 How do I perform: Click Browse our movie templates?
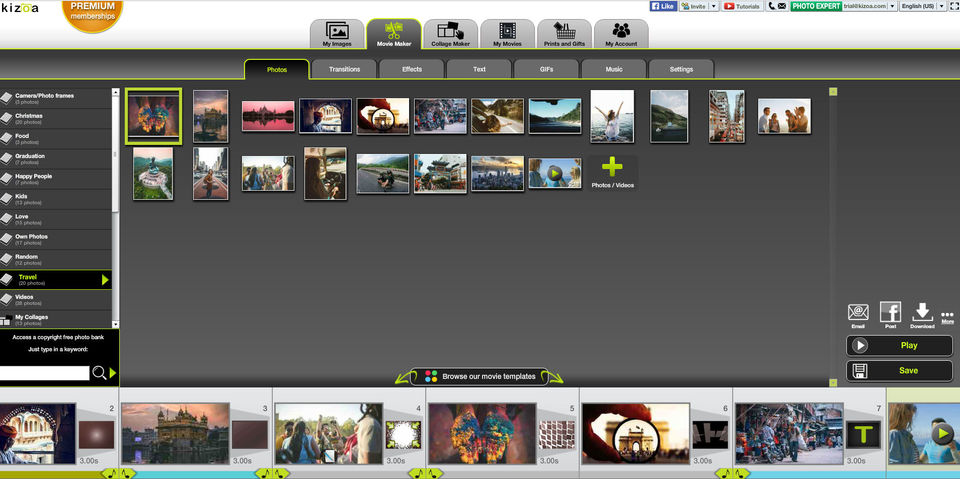[479, 376]
